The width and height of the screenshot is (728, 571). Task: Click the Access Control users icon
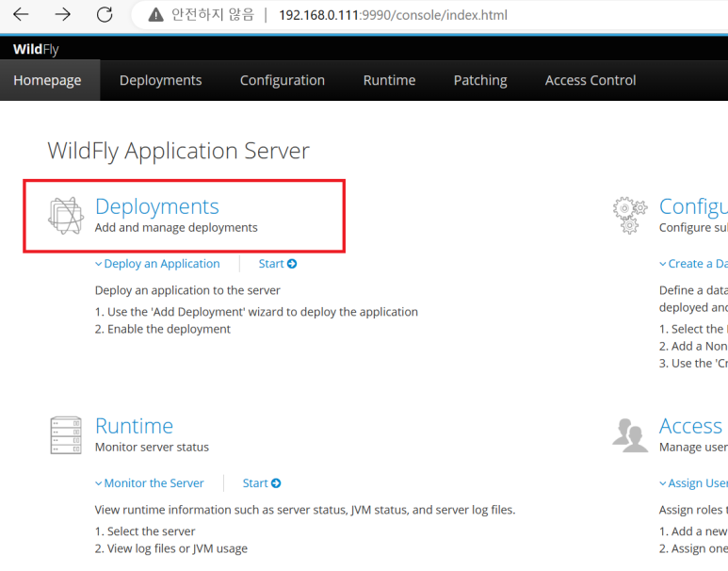coord(630,435)
